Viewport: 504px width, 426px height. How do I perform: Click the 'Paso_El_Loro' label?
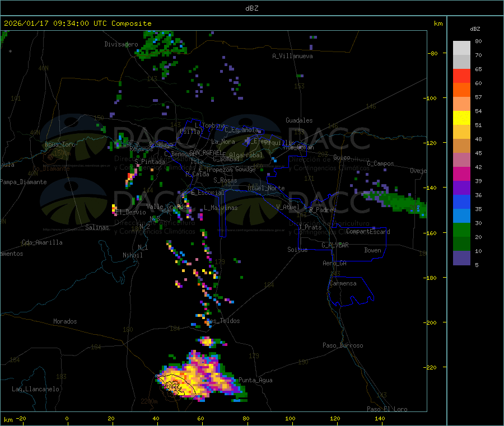tap(387, 409)
